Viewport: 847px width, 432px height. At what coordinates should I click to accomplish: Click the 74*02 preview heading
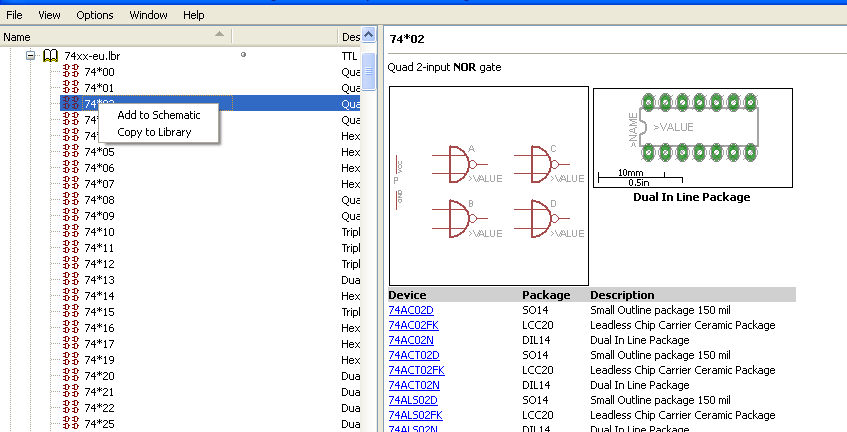pyautogui.click(x=407, y=39)
